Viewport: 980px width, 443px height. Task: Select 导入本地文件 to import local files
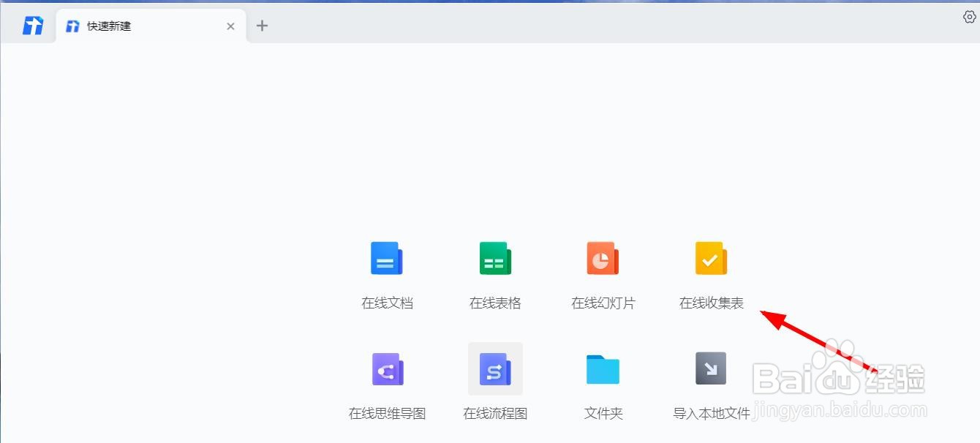[x=710, y=384]
